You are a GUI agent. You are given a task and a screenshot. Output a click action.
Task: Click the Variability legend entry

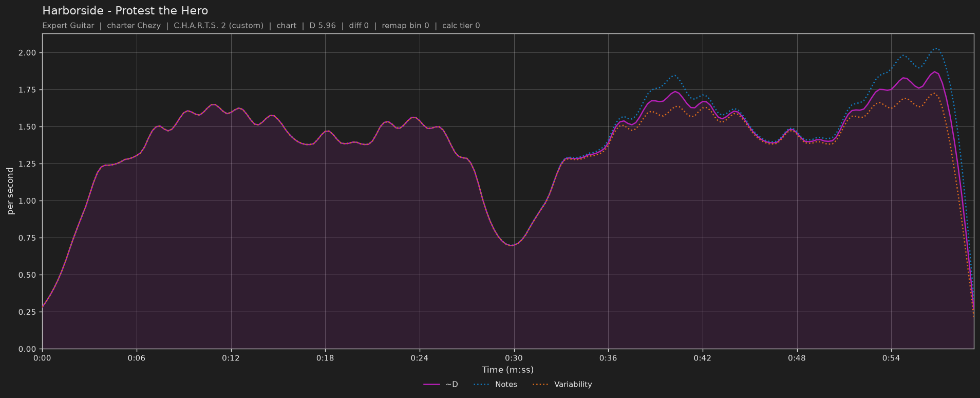point(562,385)
